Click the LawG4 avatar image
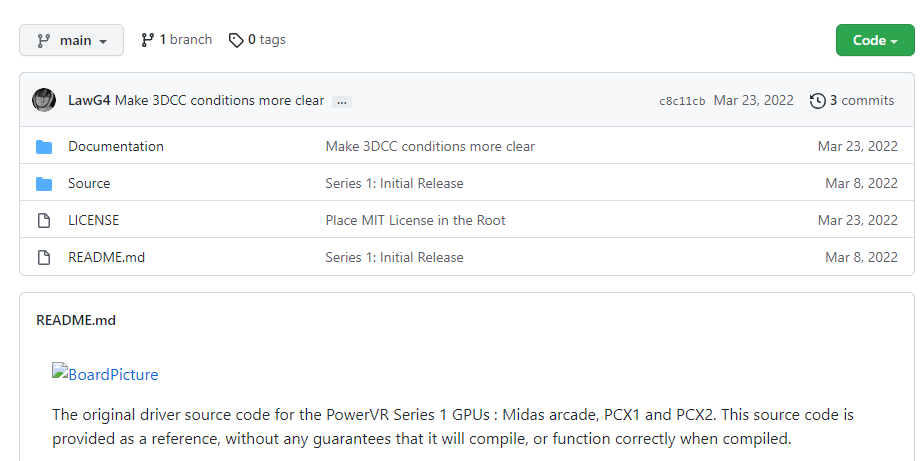 [x=44, y=100]
